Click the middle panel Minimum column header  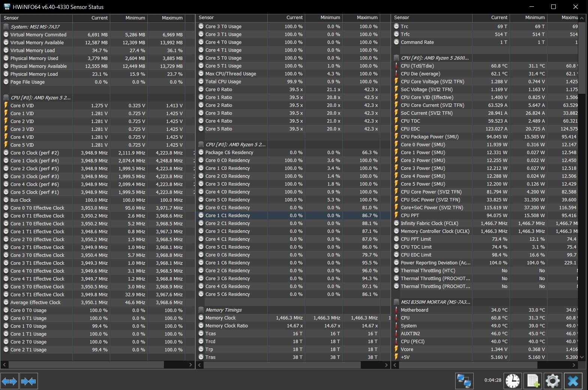tap(324, 18)
